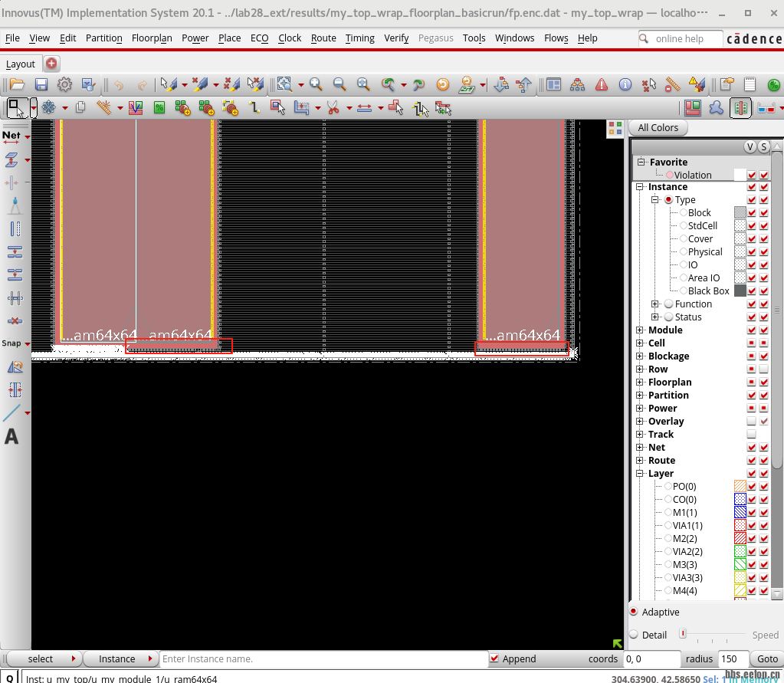
Task: Collapse the Layer tree node
Action: point(639,473)
